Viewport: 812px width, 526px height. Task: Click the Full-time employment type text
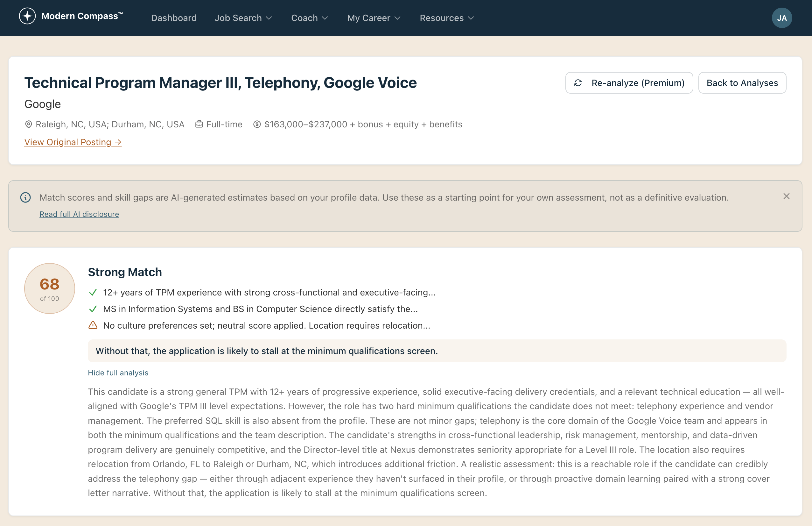[224, 124]
